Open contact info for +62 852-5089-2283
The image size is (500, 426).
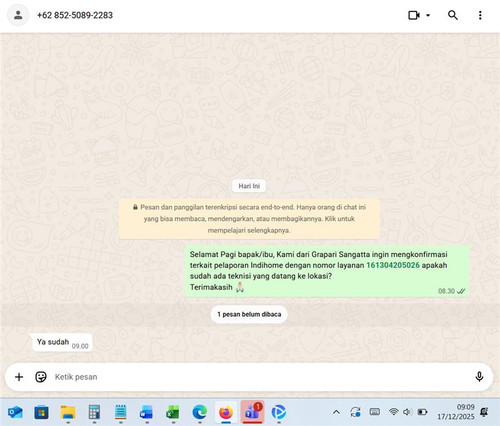point(75,15)
